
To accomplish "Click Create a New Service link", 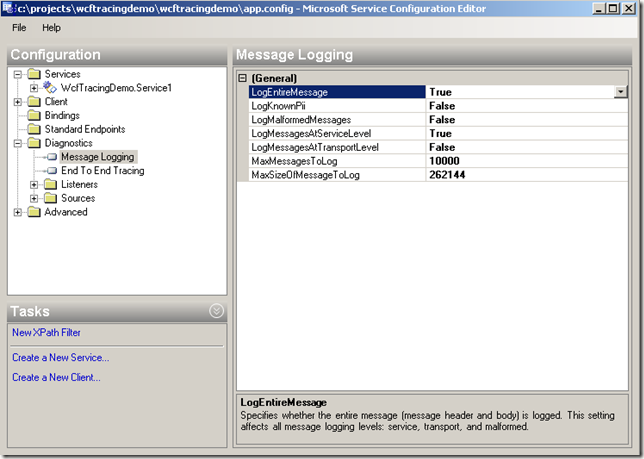I will click(60, 358).
